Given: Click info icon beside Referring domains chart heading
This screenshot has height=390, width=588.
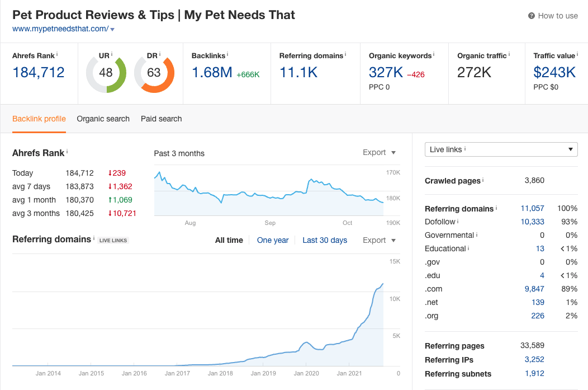Looking at the screenshot, I should click(94, 238).
